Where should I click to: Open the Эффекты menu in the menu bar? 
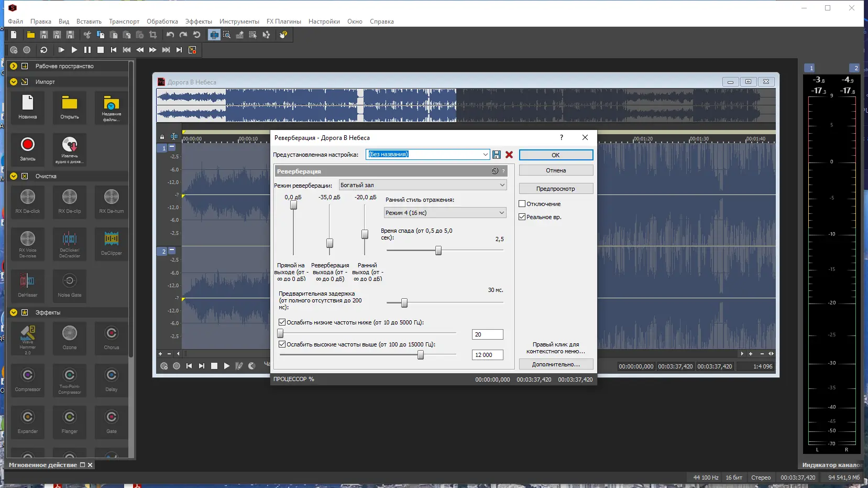[199, 21]
